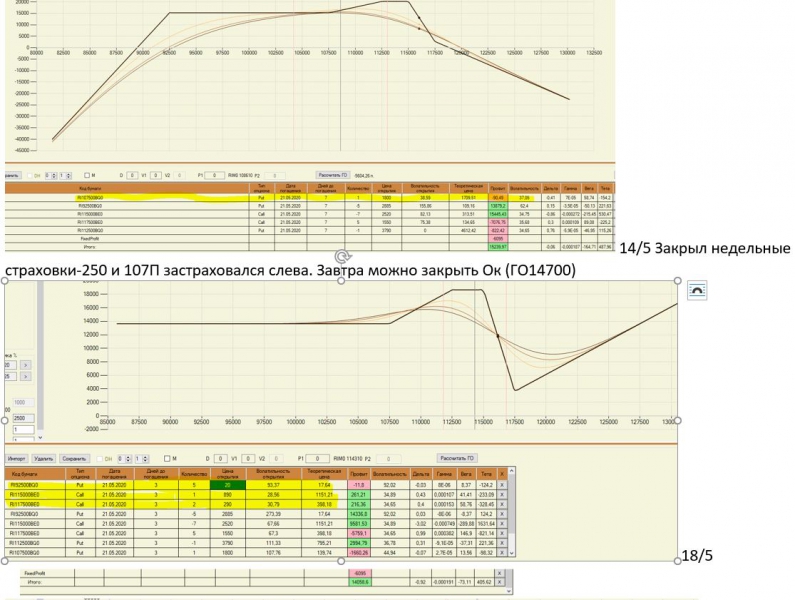The height and width of the screenshot is (600, 795).
Task: Toggle the M checkbox in upper toolbar
Action: 87,175
